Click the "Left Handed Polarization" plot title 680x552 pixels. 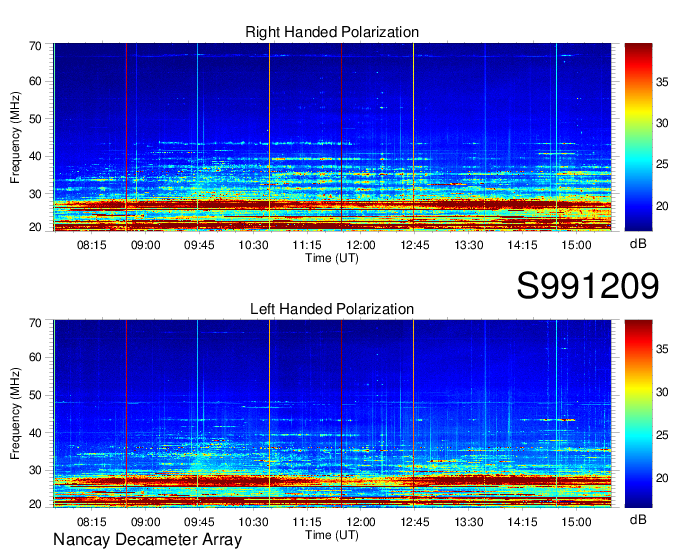click(332, 309)
